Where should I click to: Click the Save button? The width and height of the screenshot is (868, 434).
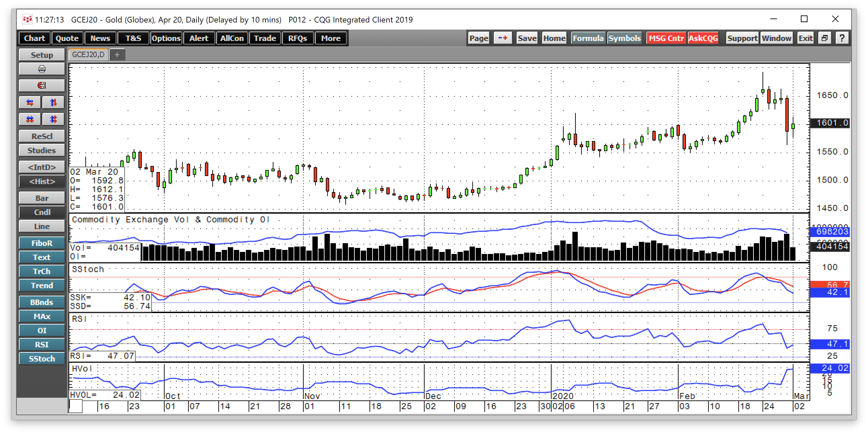point(527,38)
